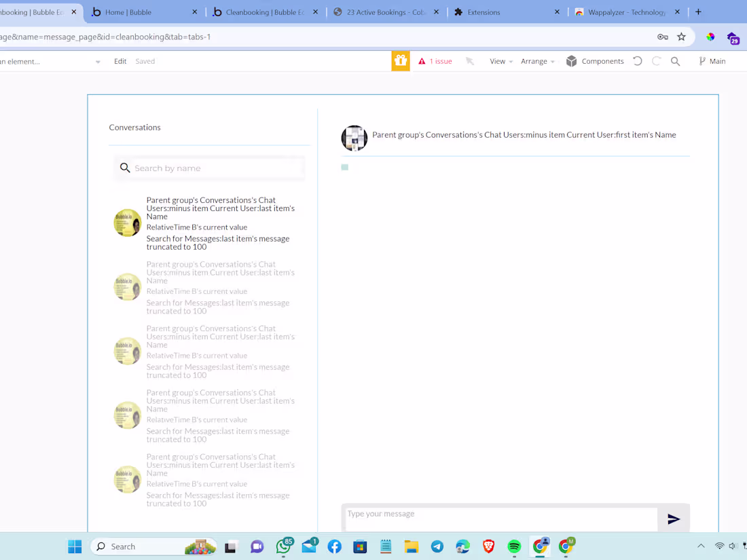Click the search magnifier inside Search by name
747x560 pixels.
tap(125, 168)
